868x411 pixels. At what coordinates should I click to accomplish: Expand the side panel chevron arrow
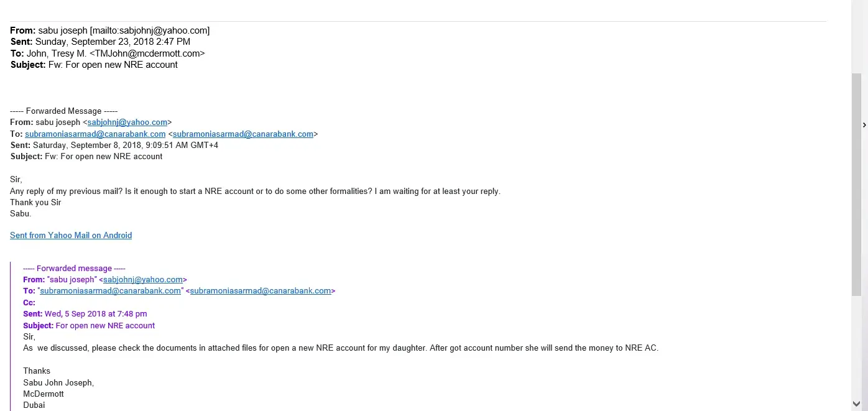coord(864,125)
